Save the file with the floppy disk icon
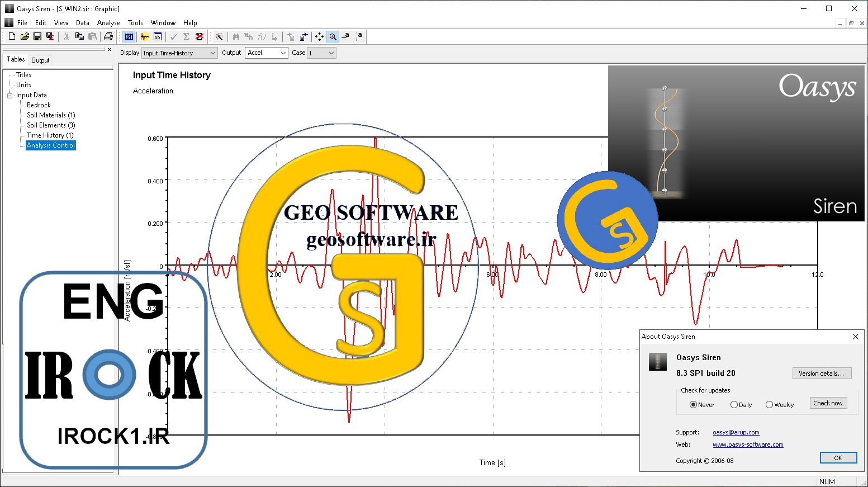The width and height of the screenshot is (868, 487). click(37, 36)
